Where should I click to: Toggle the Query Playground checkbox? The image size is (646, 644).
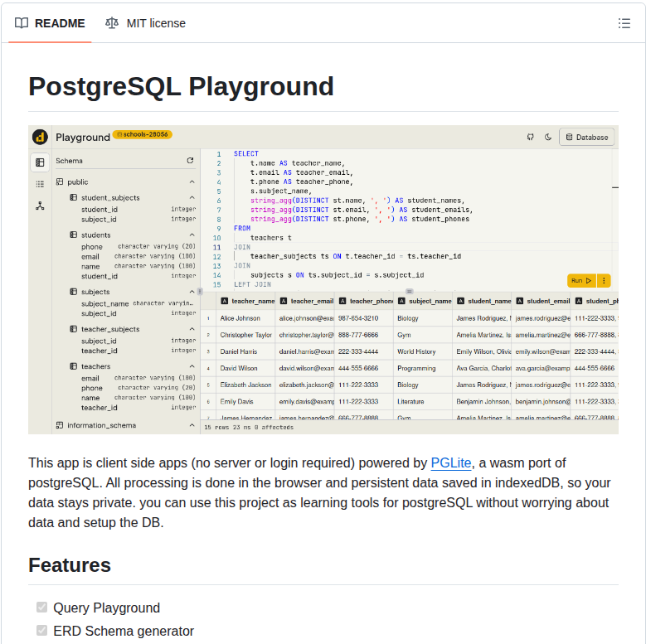point(41,607)
